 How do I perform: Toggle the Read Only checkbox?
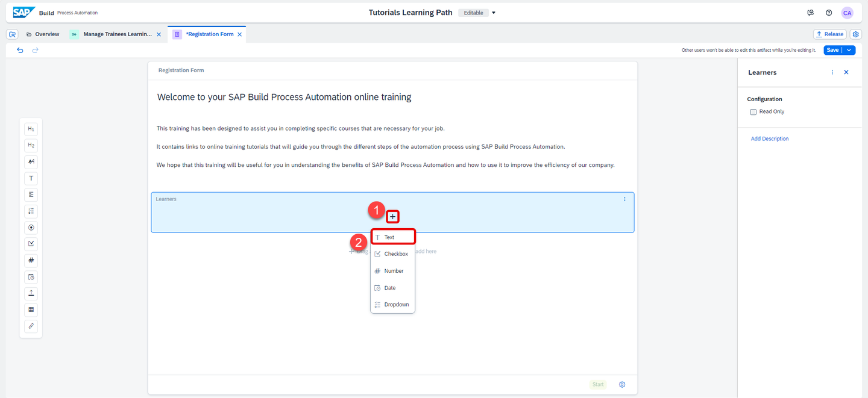(753, 112)
